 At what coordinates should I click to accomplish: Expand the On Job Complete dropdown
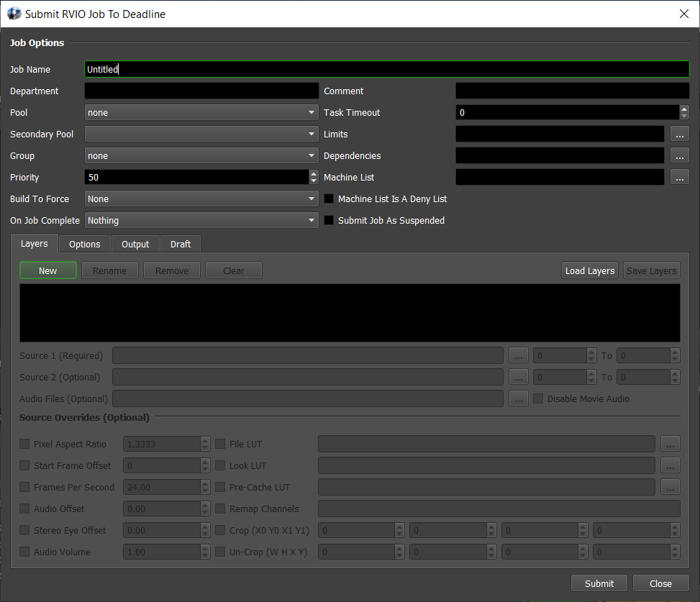tap(201, 221)
